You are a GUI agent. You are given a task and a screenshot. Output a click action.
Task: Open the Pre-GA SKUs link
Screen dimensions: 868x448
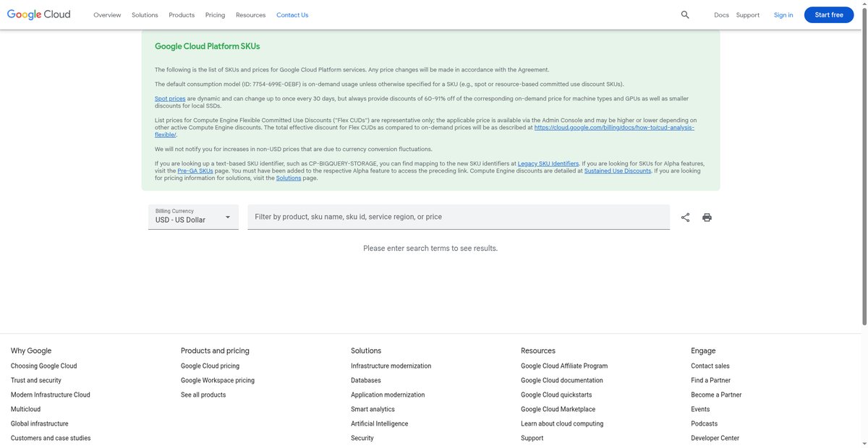(x=195, y=171)
